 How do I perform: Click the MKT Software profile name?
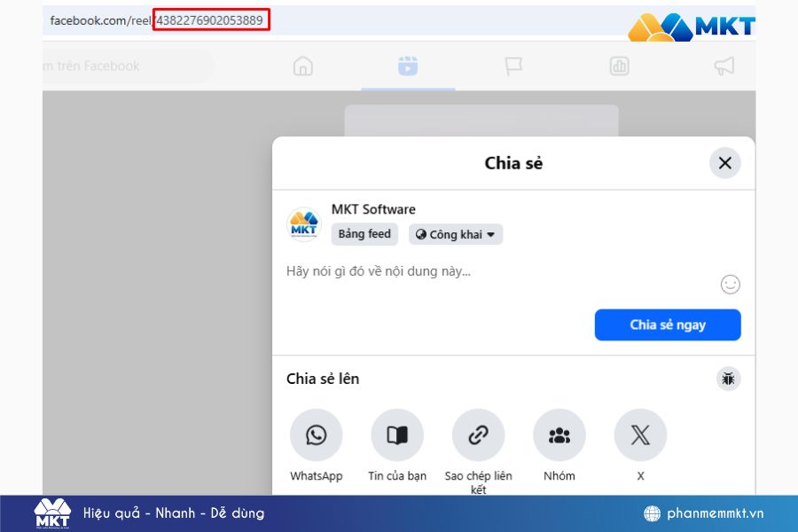coord(375,209)
